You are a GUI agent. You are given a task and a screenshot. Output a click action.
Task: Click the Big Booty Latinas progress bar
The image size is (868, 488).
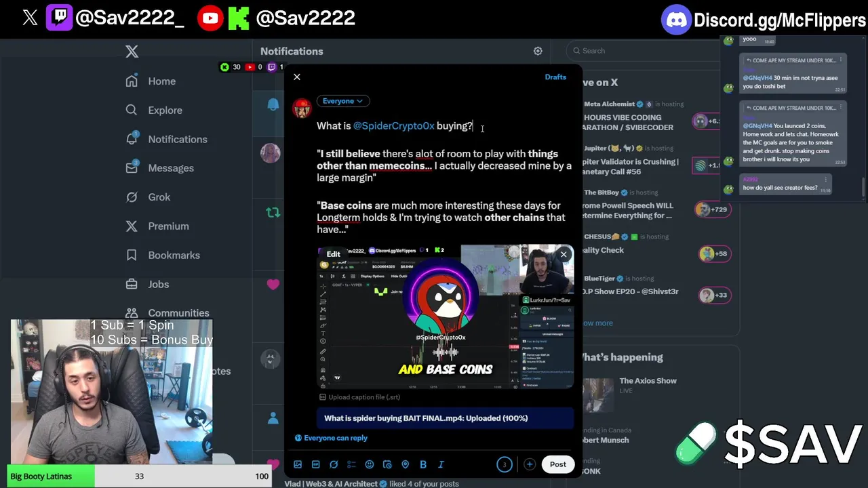pyautogui.click(x=139, y=476)
